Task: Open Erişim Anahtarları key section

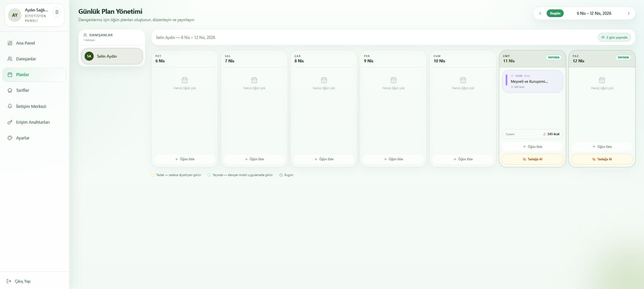Action: (x=33, y=122)
